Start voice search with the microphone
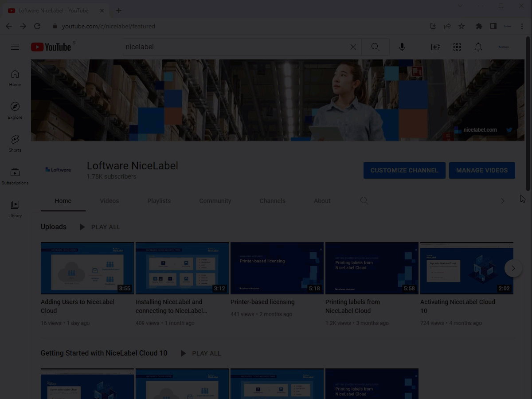 [402, 47]
